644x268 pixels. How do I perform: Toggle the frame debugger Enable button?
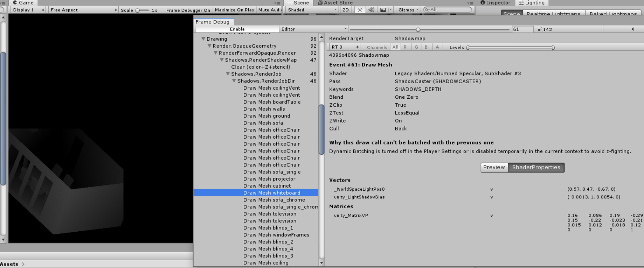pos(237,29)
